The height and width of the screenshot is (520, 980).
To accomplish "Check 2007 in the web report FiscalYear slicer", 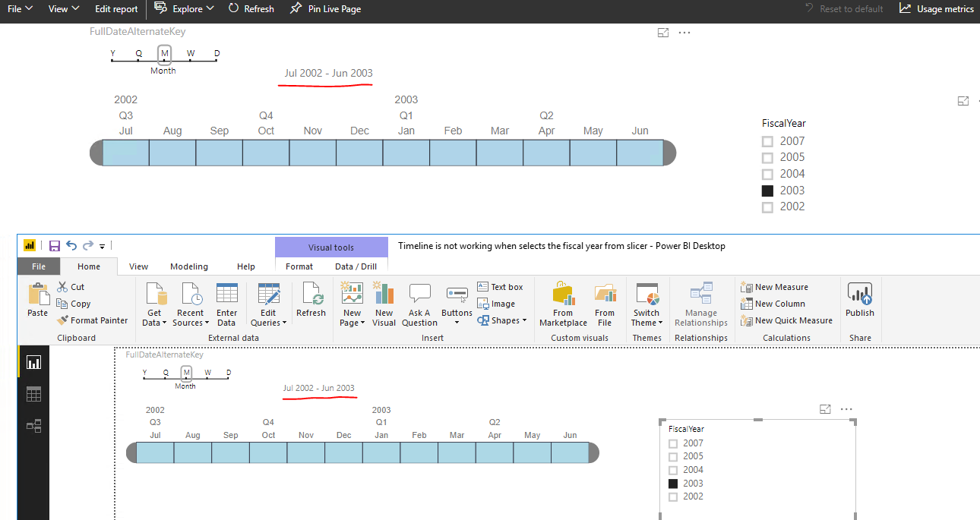I will (x=767, y=141).
